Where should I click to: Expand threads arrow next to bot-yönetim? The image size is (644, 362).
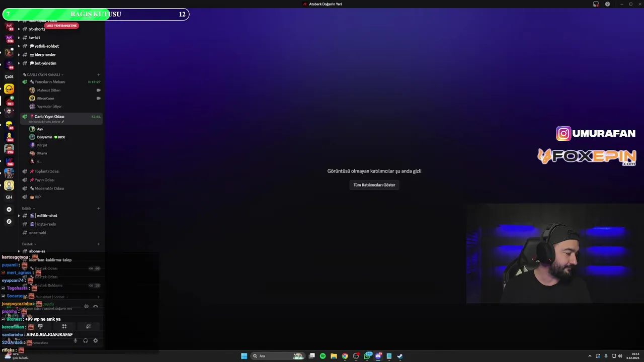coord(19,63)
